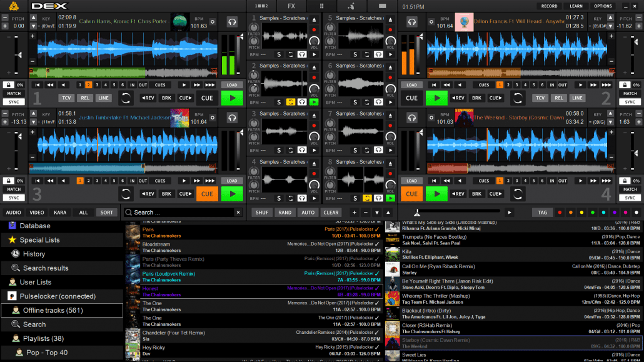The width and height of the screenshot is (644, 362).
Task: Click SHUF to shuffle the playlist
Action: (x=261, y=213)
